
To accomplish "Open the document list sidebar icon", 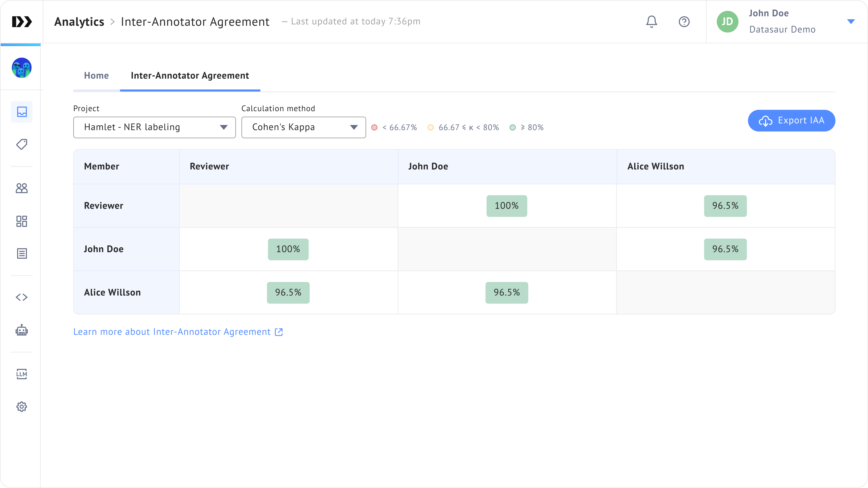I will (x=22, y=253).
